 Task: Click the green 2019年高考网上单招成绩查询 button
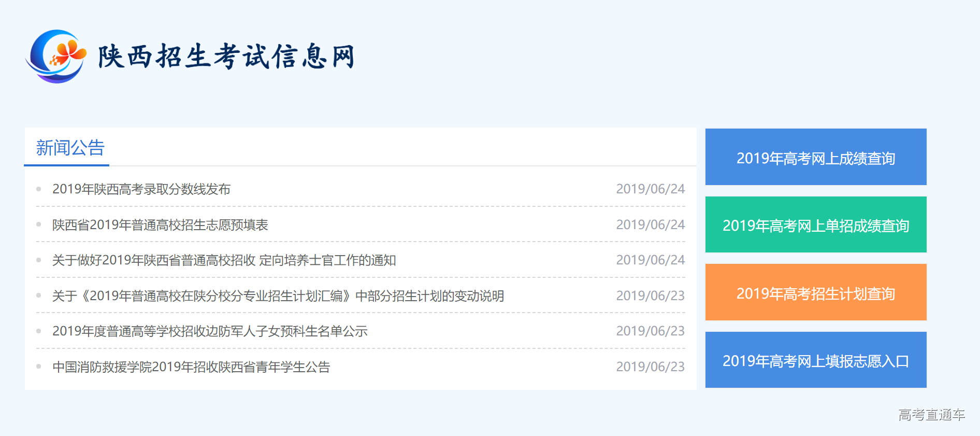(815, 225)
